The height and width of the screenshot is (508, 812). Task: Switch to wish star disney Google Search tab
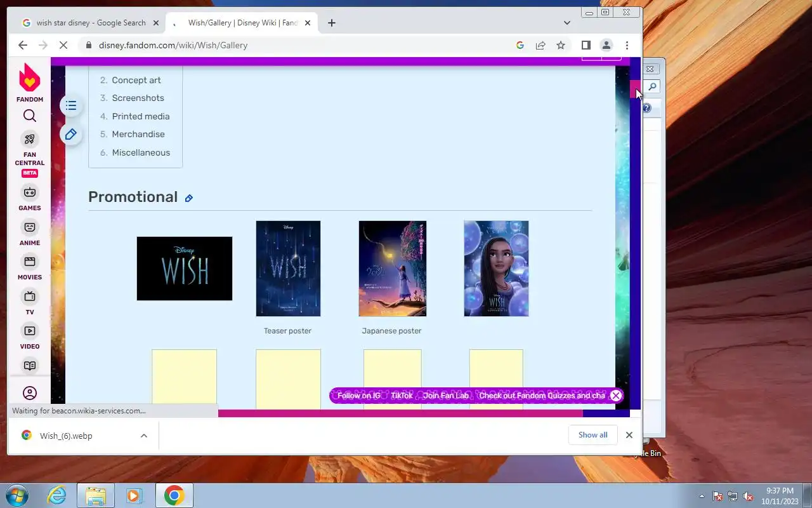[90, 23]
